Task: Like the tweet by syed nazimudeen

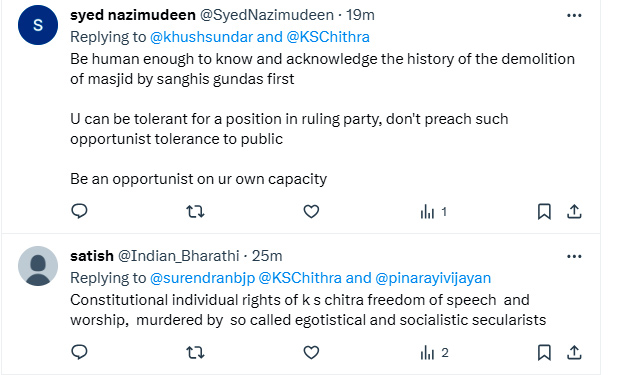Action: point(311,212)
